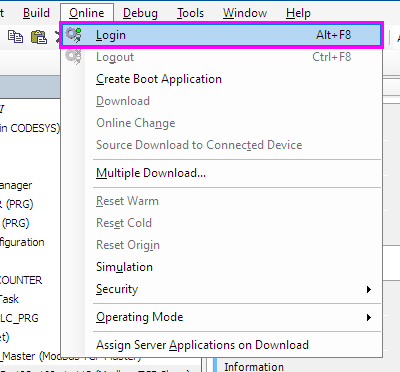Select the anager tree item
The height and width of the screenshot is (372, 400).
click(x=16, y=185)
